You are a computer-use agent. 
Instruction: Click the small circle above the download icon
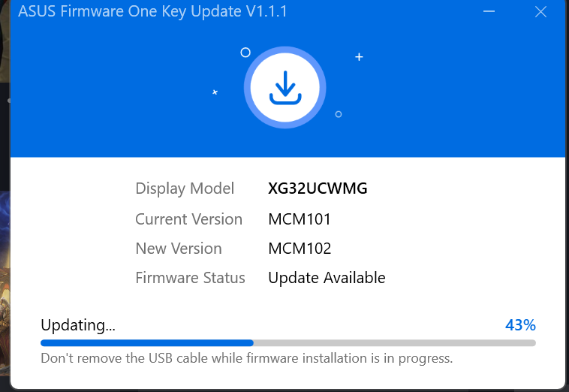point(245,53)
